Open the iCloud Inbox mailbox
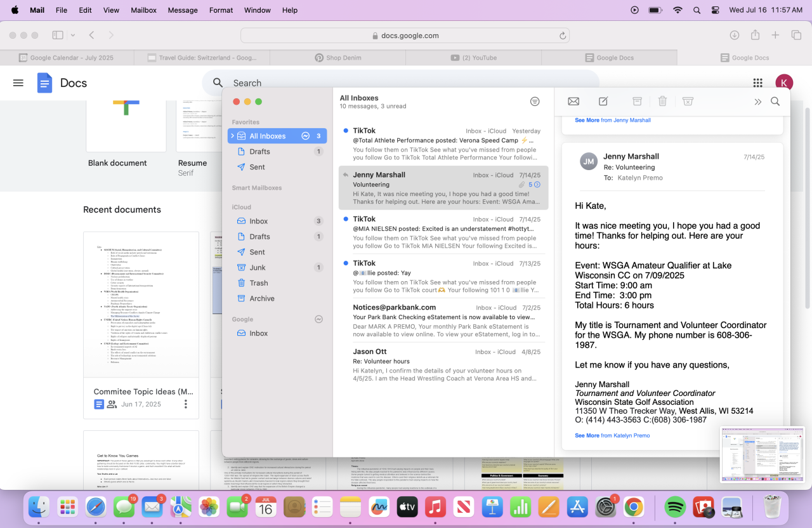The width and height of the screenshot is (812, 528). (x=277, y=221)
